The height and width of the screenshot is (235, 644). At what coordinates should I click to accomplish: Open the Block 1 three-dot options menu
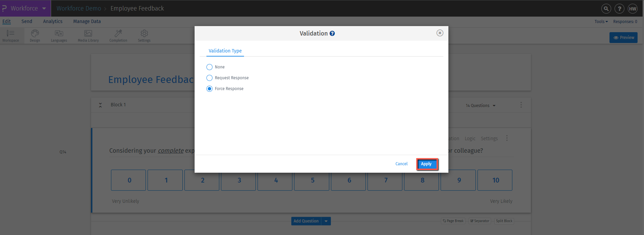[x=521, y=105]
